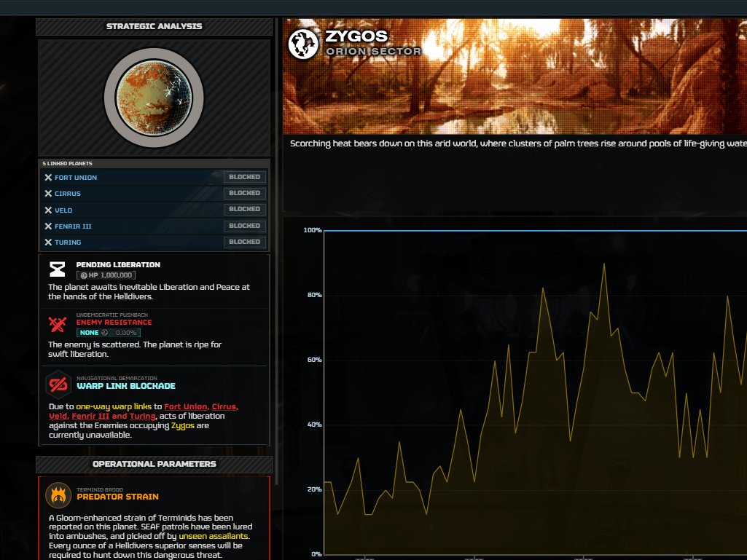Follow the red Fort Union, Cirrus link
The image size is (747, 560).
(201, 406)
